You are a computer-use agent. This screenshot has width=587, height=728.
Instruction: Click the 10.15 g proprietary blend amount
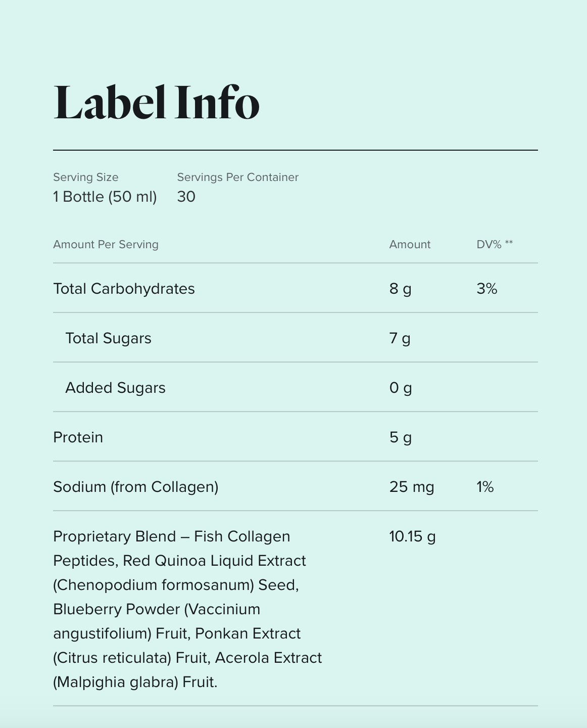(x=412, y=536)
